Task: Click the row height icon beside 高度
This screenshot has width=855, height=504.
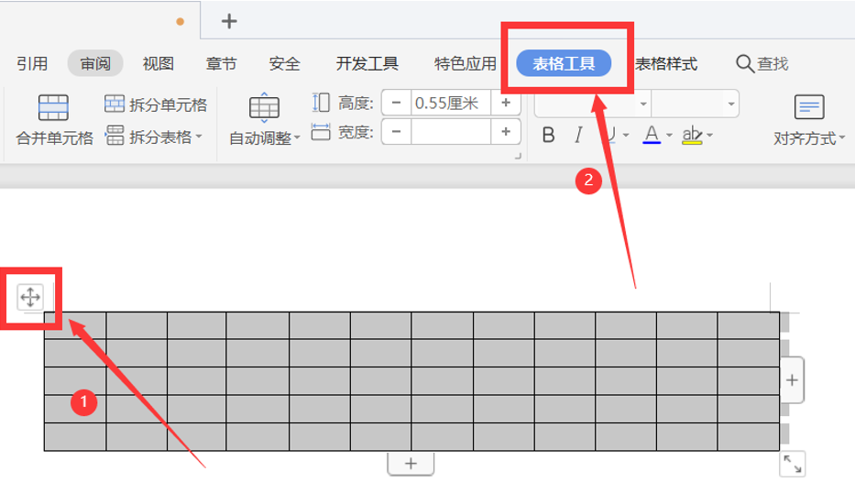Action: (x=321, y=103)
